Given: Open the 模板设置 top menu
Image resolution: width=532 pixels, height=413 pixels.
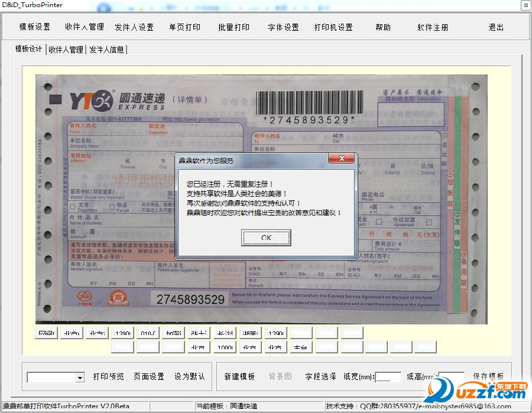Looking at the screenshot, I should pyautogui.click(x=35, y=27).
